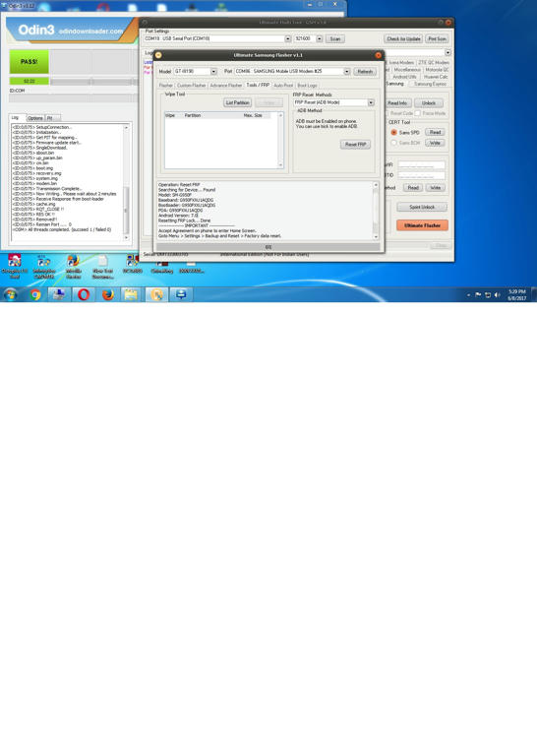This screenshot has width=537, height=756.
Task: Check the Force Mode checkbox
Action: click(418, 113)
